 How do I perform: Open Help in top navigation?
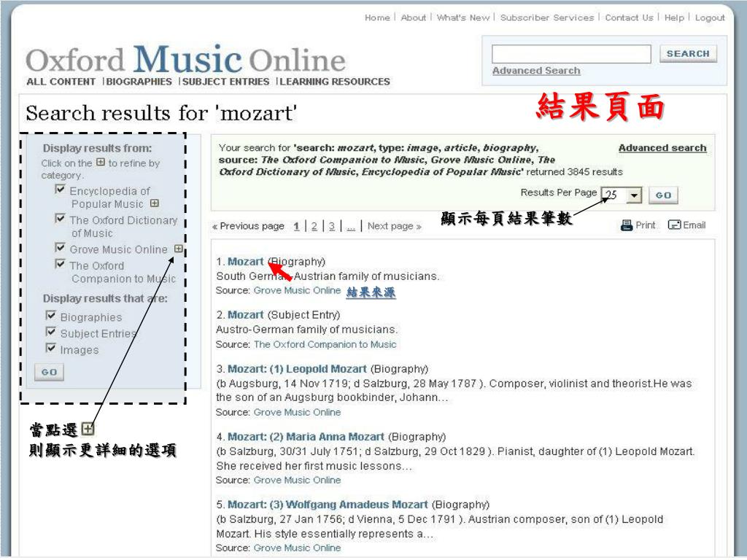click(x=674, y=17)
